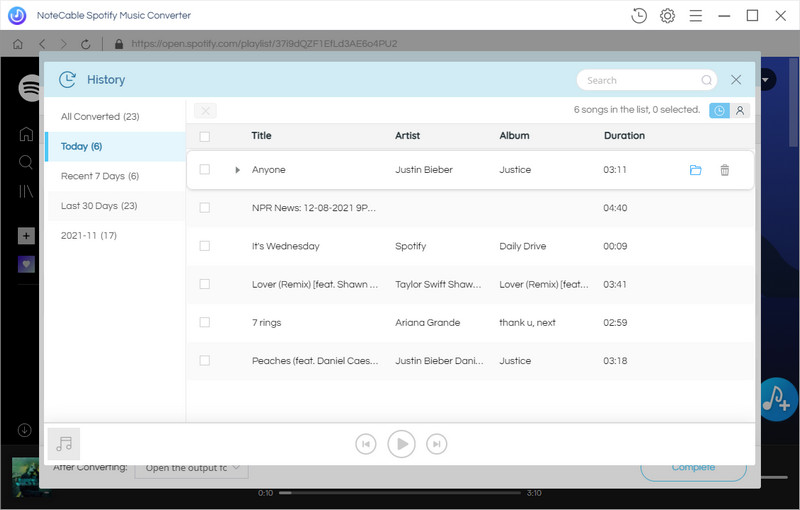Select Peaches (feat. Daniel Caes... title

(315, 361)
